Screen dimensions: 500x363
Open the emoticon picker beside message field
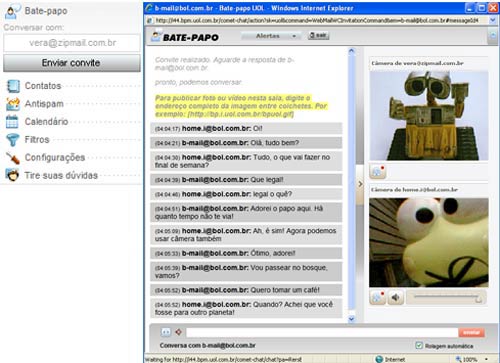[166, 332]
